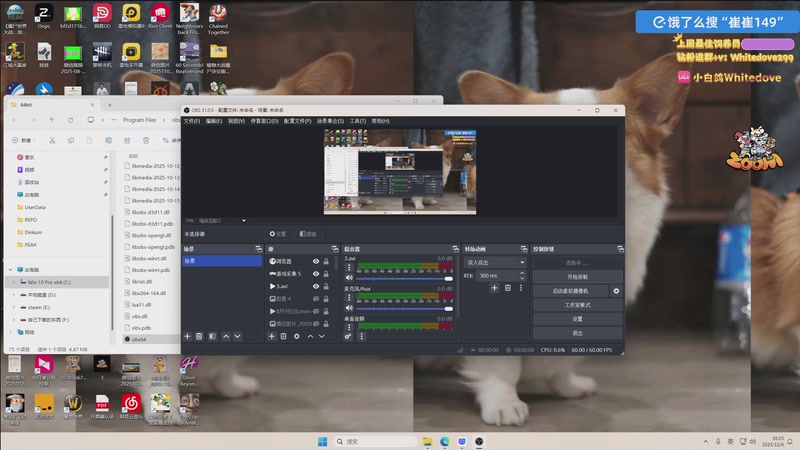Image resolution: width=800 pixels, height=450 pixels.
Task: Open source properties gear in Sources panel
Action: (x=296, y=337)
